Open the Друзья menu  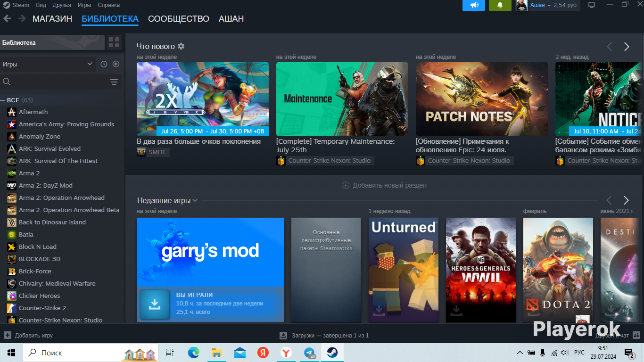click(62, 5)
